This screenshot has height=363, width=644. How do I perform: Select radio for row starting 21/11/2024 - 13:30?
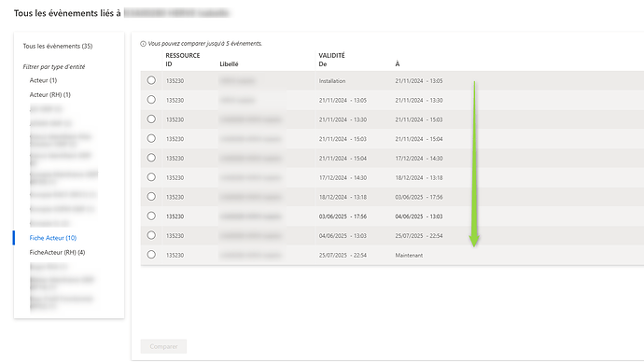pyautogui.click(x=151, y=119)
